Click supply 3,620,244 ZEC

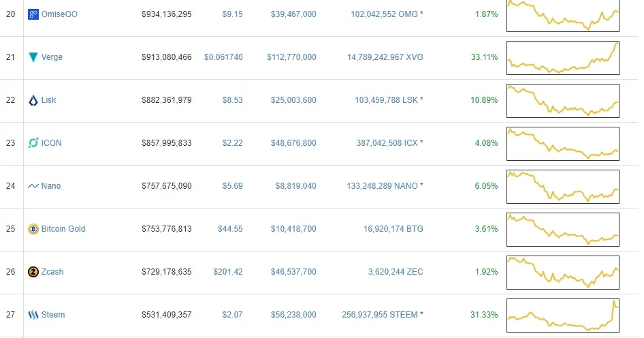(396, 272)
